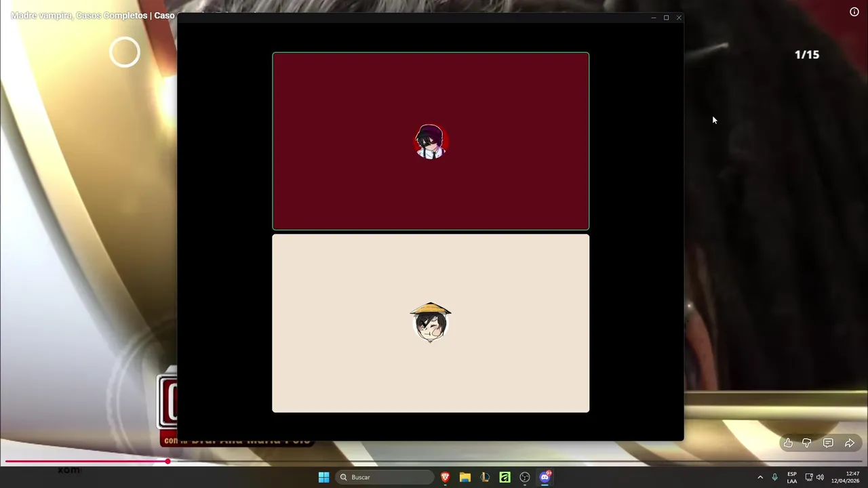Screen dimensions: 868x488
Task: Show hidden system tray icons
Action: [760, 477]
